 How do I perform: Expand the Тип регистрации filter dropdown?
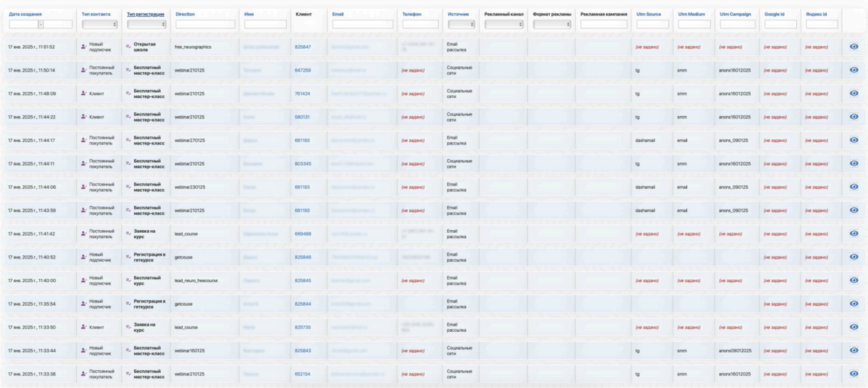(x=146, y=24)
